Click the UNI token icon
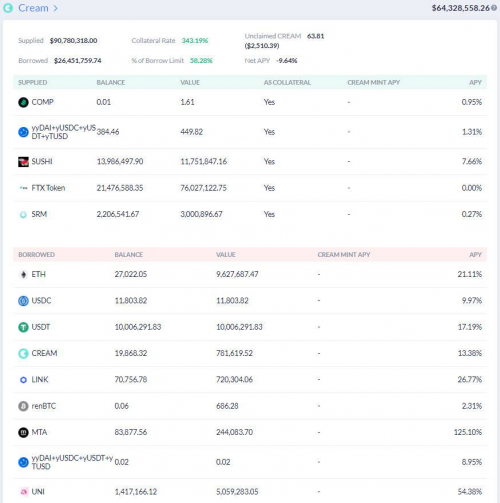Image resolution: width=500 pixels, height=503 pixels. [23, 492]
